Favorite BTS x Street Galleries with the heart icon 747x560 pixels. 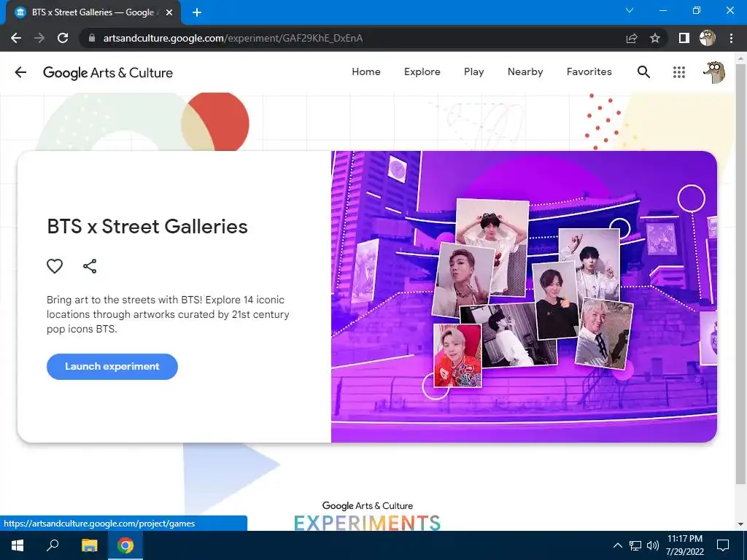click(x=55, y=265)
